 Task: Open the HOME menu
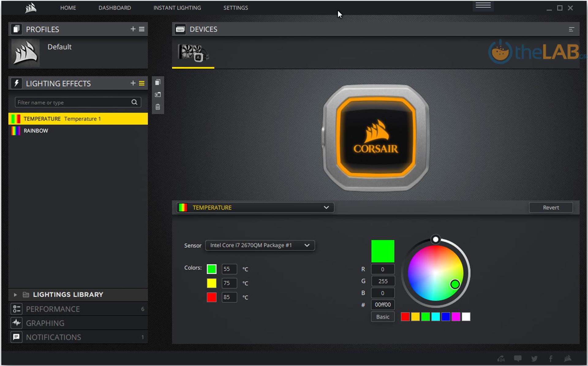coord(68,8)
